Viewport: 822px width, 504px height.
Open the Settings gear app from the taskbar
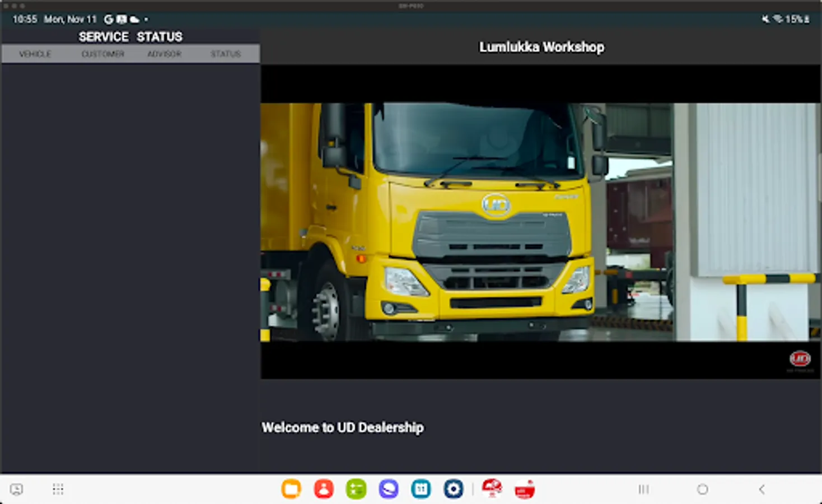tap(454, 488)
